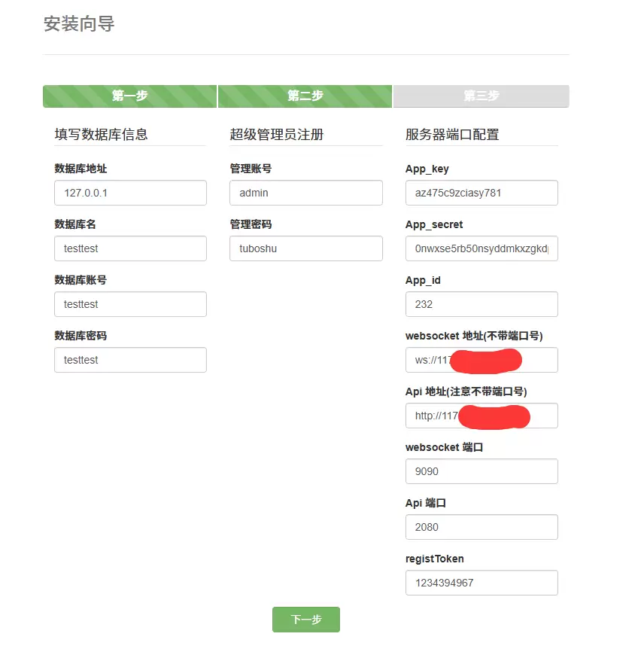
Task: Focus the 管理账号 admin field
Action: click(x=305, y=193)
